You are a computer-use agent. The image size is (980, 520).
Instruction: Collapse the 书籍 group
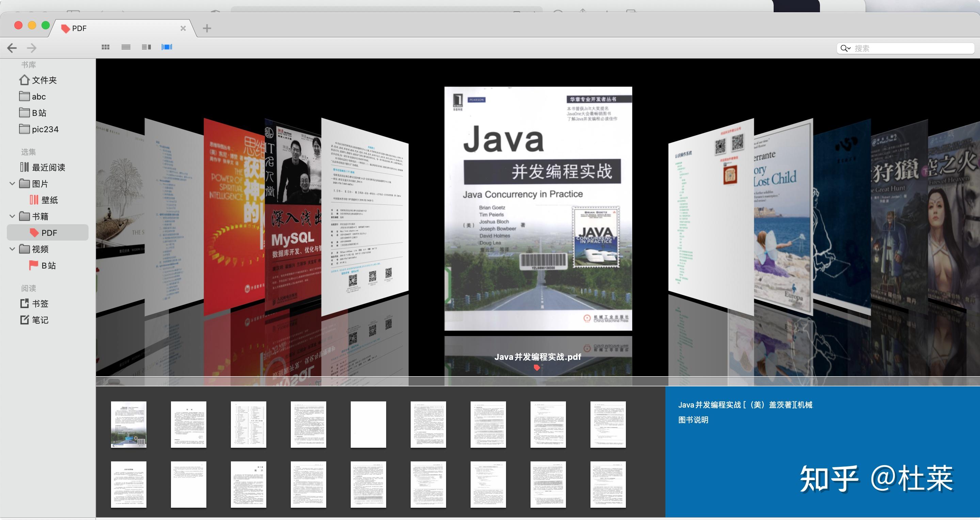(12, 217)
